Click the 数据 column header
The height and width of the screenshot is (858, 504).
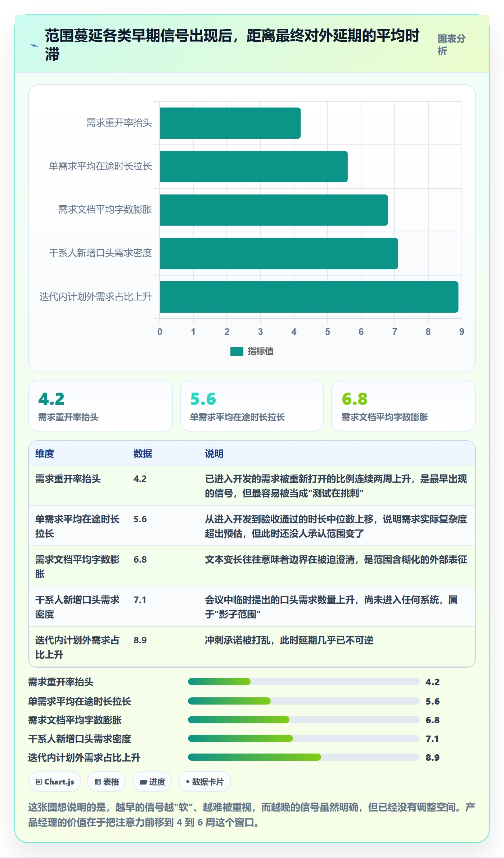[143, 453]
